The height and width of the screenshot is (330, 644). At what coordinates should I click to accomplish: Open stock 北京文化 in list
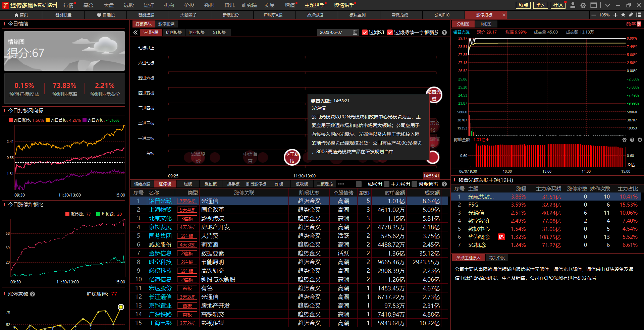[160, 218]
